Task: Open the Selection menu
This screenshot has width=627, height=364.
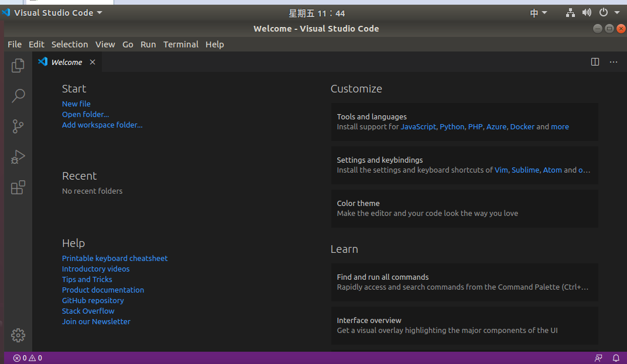Action: coord(70,44)
